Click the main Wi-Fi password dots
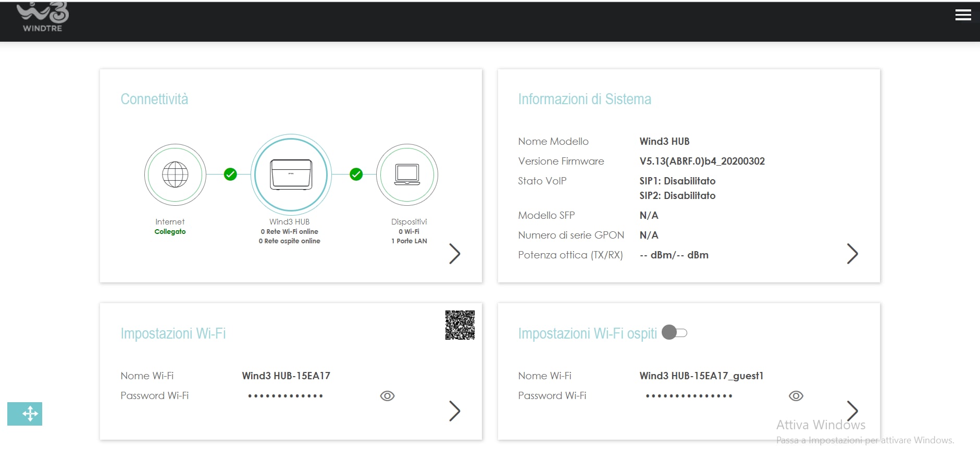 click(286, 396)
